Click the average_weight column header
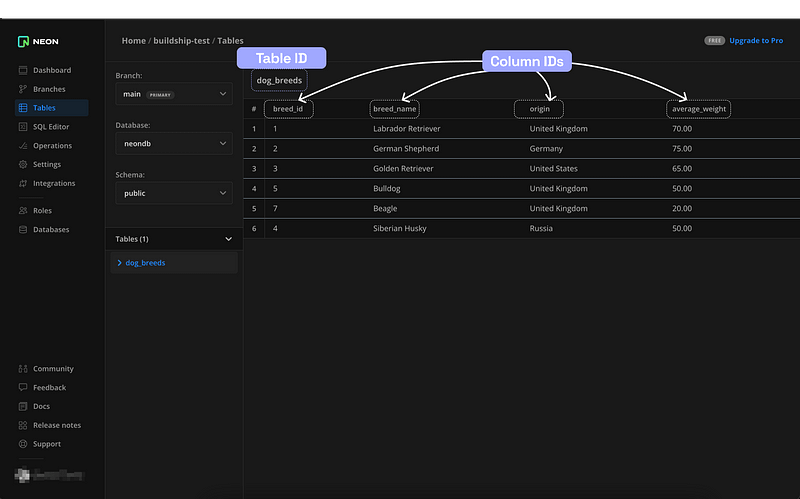Image resolution: width=800 pixels, height=499 pixels. click(x=698, y=109)
